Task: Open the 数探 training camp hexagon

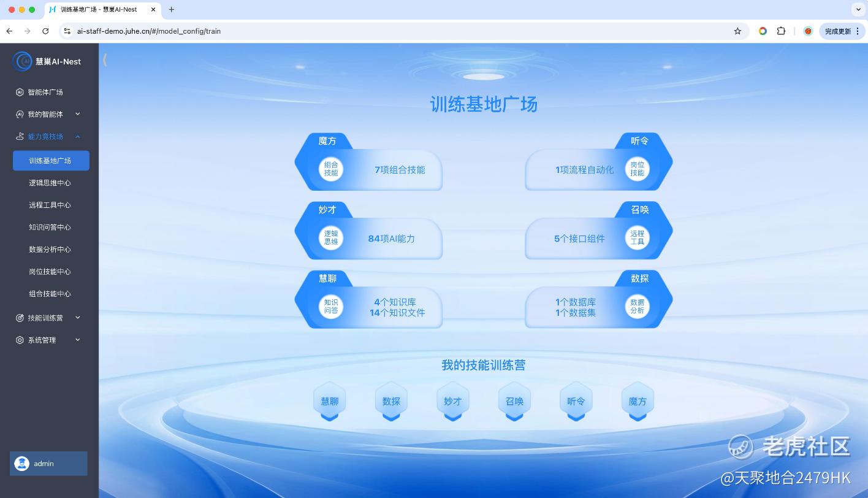Action: [391, 402]
